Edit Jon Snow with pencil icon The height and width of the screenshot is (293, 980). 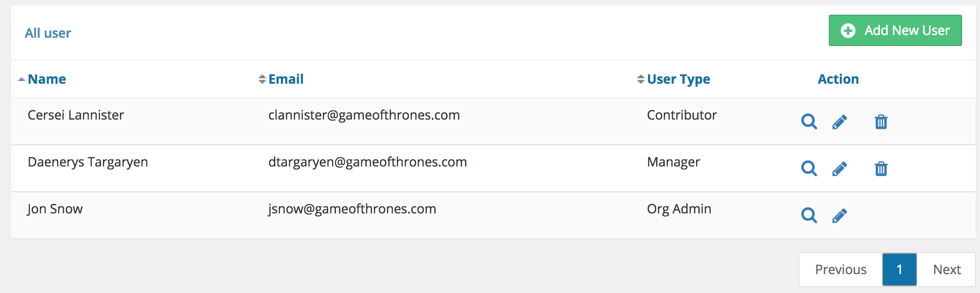click(839, 216)
